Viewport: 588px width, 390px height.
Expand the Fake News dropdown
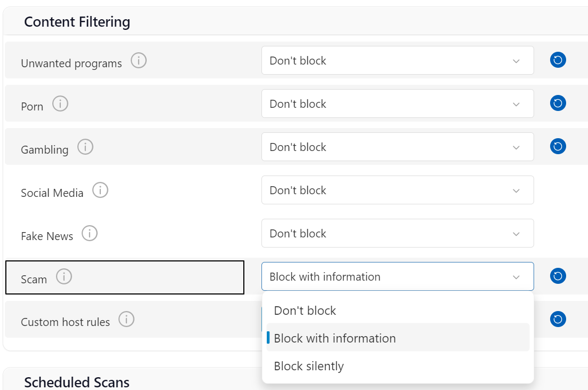398,233
